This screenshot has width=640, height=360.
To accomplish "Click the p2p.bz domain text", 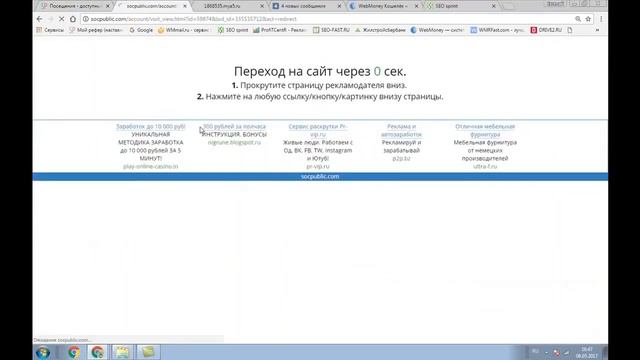I will (401, 158).
